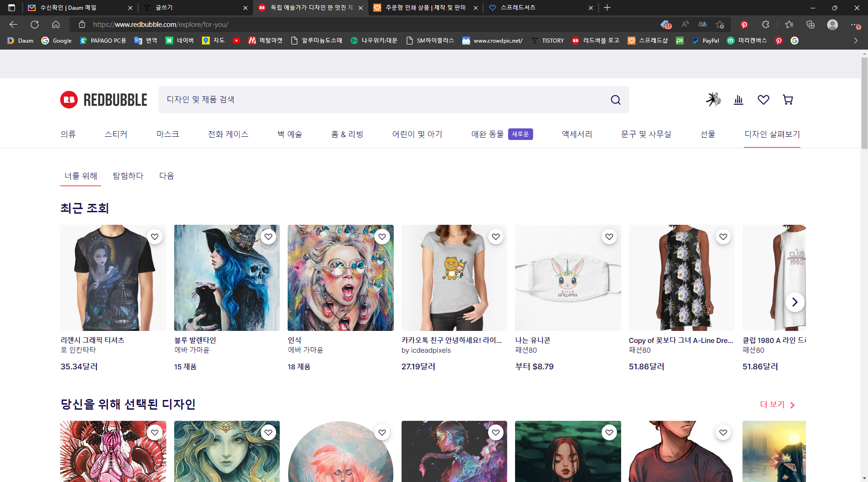This screenshot has width=868, height=482.
Task: Switch to the 다음 tab
Action: [167, 176]
